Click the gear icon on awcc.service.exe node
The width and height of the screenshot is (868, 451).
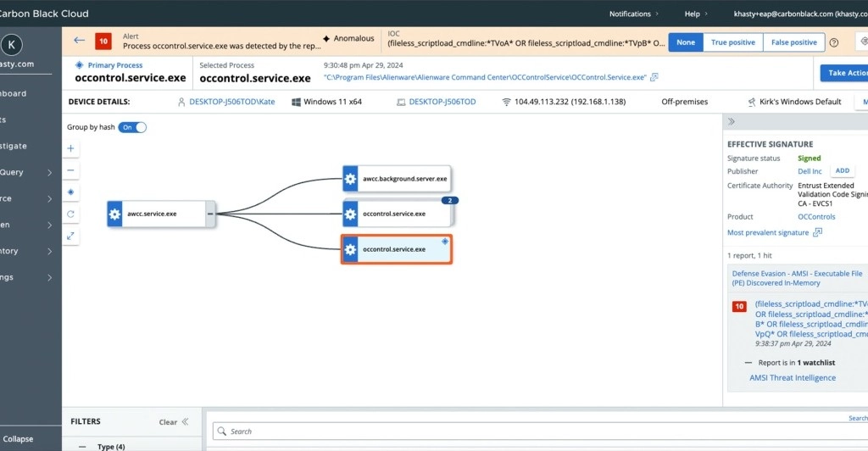coord(114,214)
